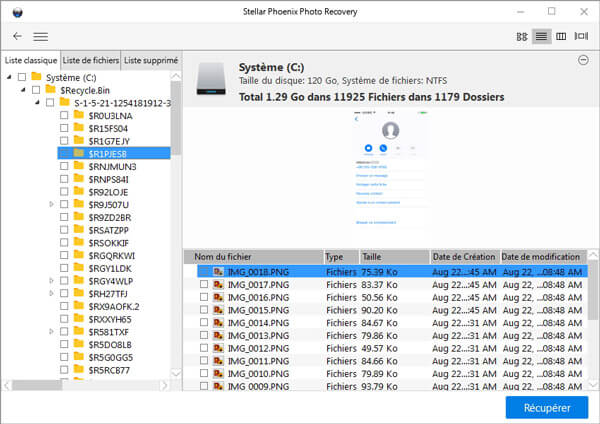Viewport: 600px width, 424px height.
Task: Select the $RGY1LDK folder row
Action: tap(113, 268)
